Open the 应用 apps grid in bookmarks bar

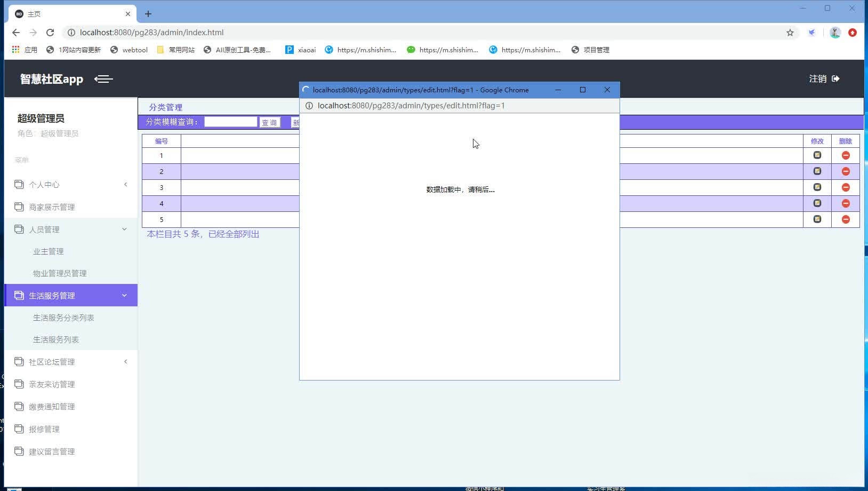(25, 50)
